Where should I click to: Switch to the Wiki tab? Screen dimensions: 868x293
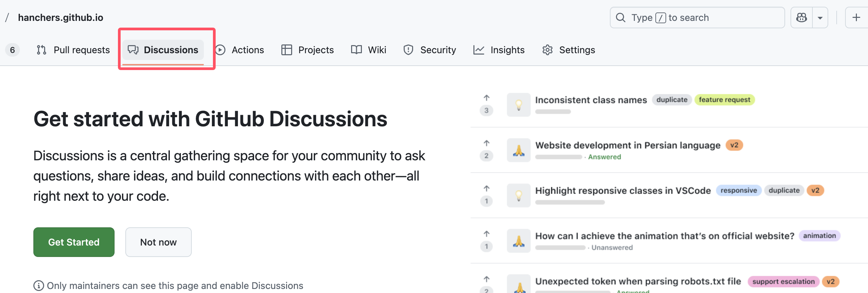coord(368,50)
